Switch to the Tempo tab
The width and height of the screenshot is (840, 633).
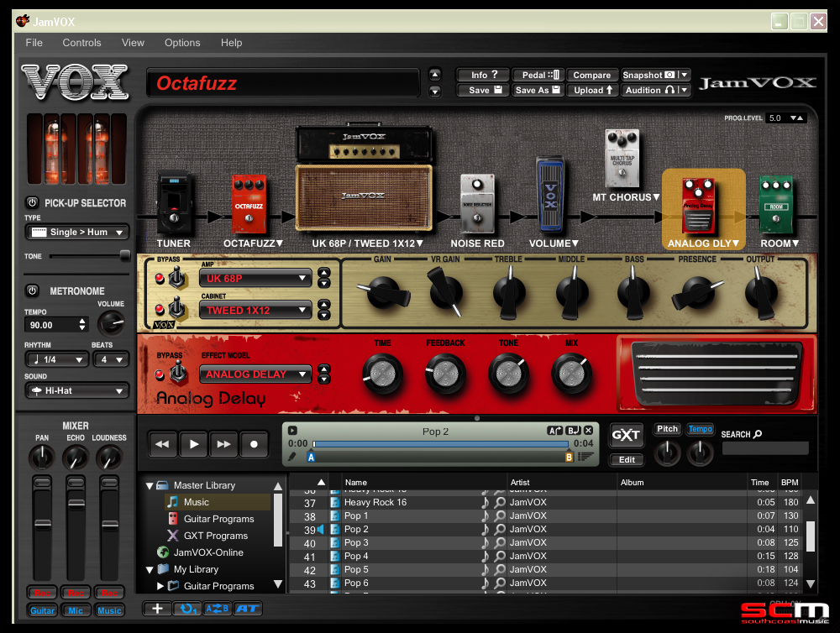[x=701, y=429]
